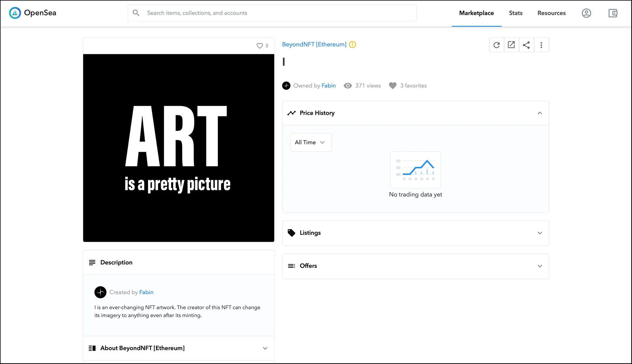Open the Resources menu
The width and height of the screenshot is (632, 364).
click(x=551, y=13)
